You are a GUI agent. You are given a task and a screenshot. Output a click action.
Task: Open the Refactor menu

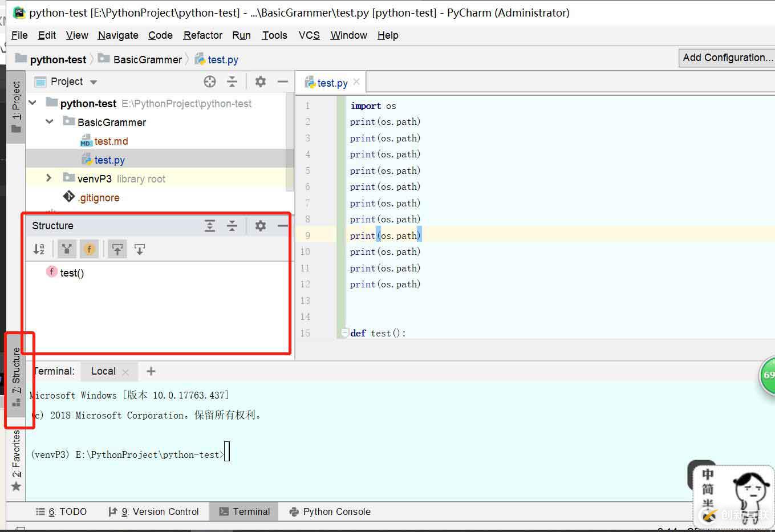click(202, 35)
